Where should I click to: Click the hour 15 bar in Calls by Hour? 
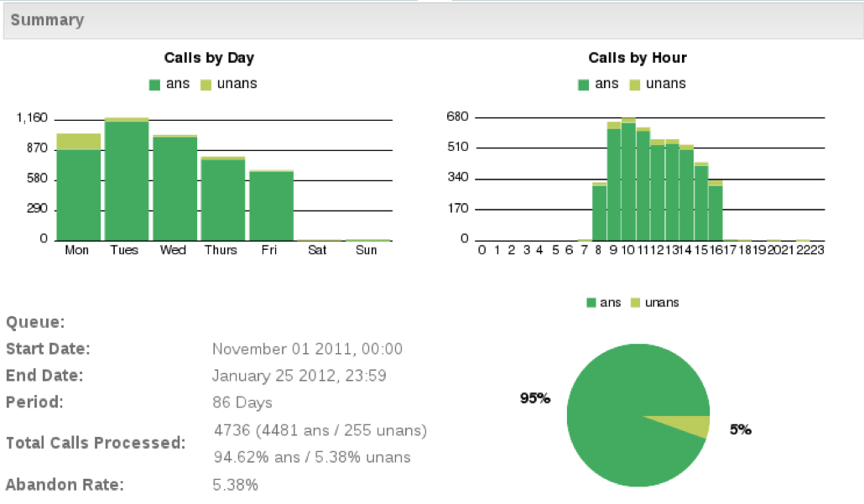tap(701, 201)
